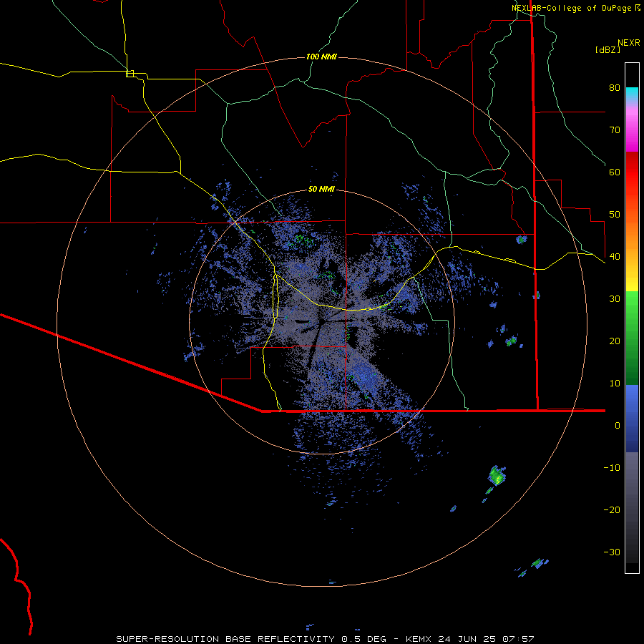Click the cyan segment of the color bar
The width and height of the screenshot is (644, 644).
coord(632,94)
